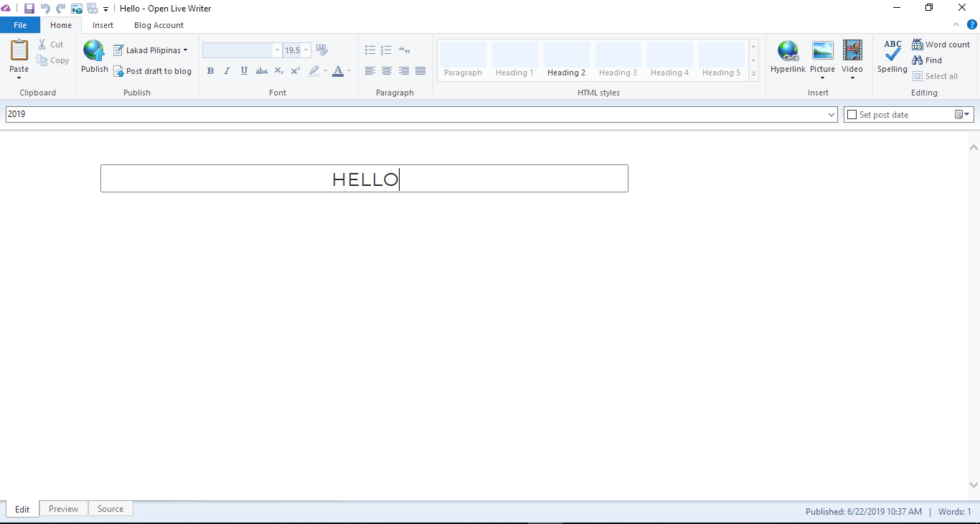
Task: Toggle underline formatting
Action: pos(244,71)
